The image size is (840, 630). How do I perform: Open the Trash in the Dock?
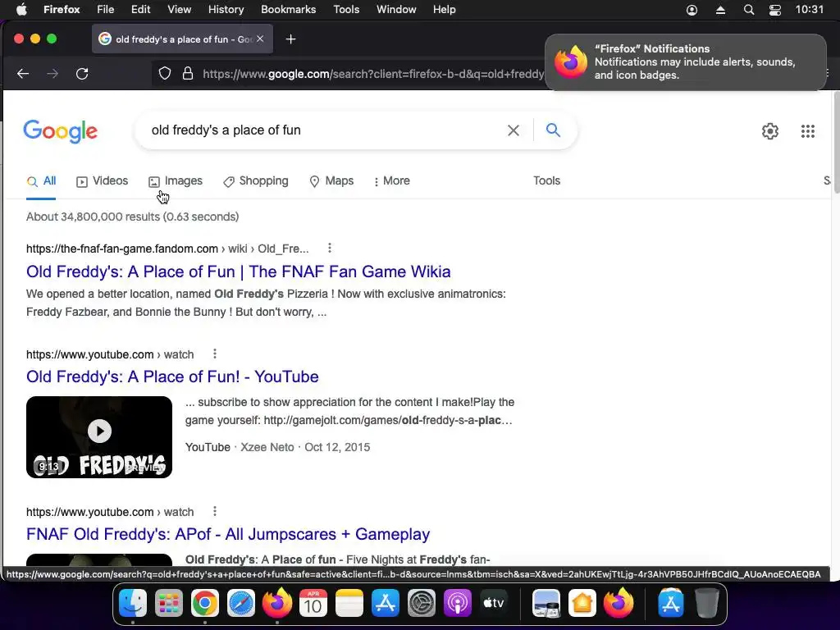tap(707, 603)
